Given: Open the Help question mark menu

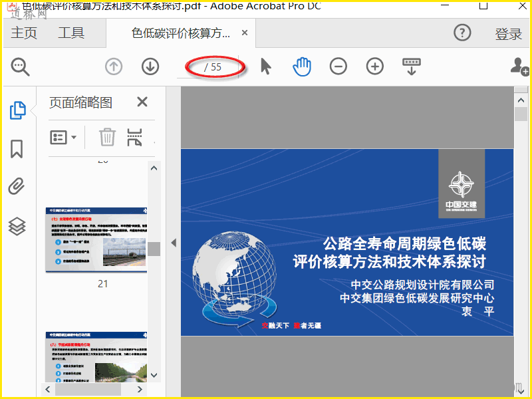Looking at the screenshot, I should pos(462,33).
